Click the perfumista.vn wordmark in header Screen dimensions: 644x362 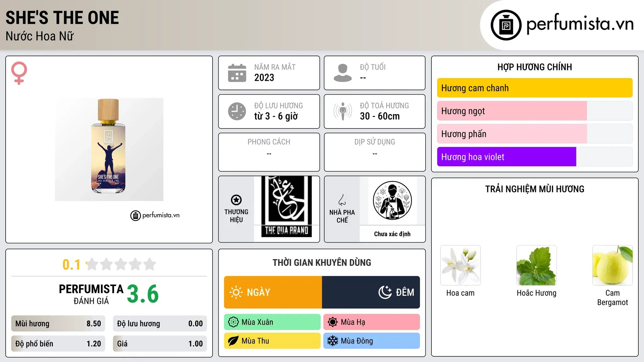[580, 24]
